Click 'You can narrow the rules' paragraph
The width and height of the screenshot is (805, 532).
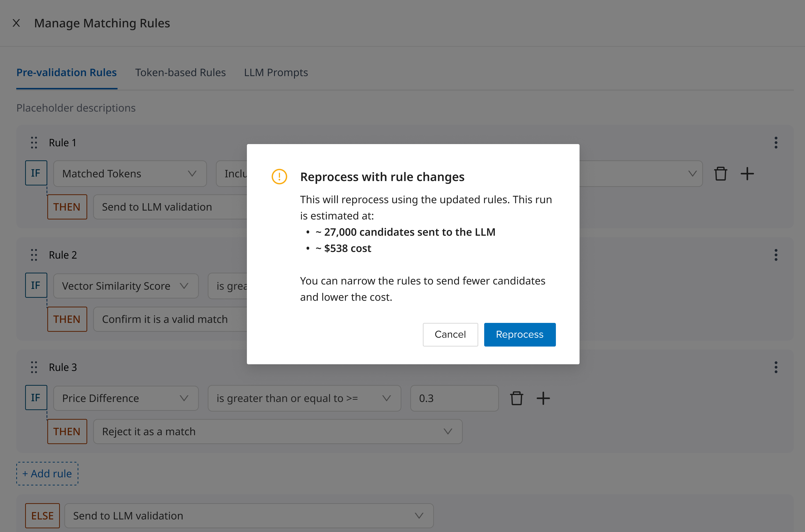423,289
